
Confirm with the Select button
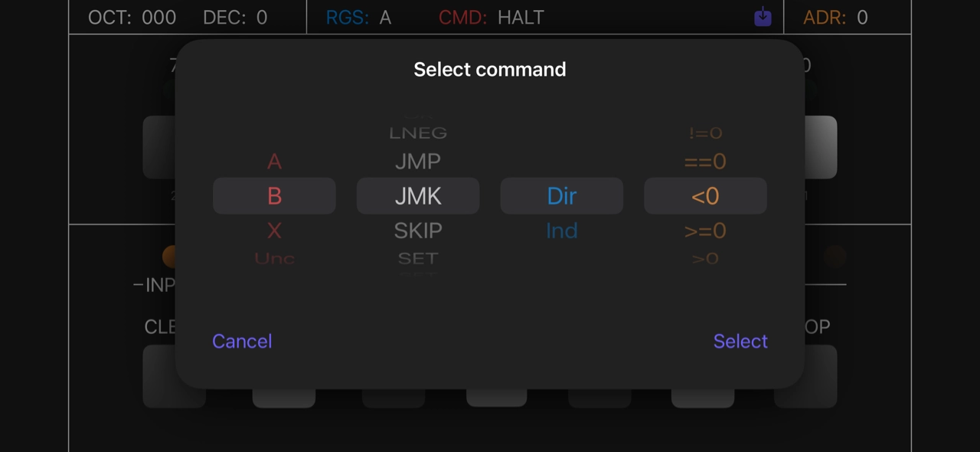coord(740,341)
